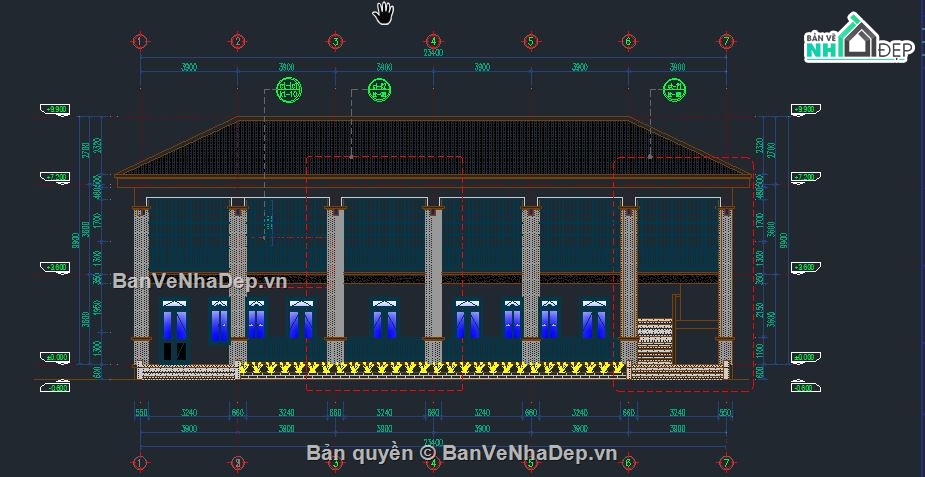Select left elevation marker ±0.000
This screenshot has width=925, height=477.
pyautogui.click(x=55, y=358)
